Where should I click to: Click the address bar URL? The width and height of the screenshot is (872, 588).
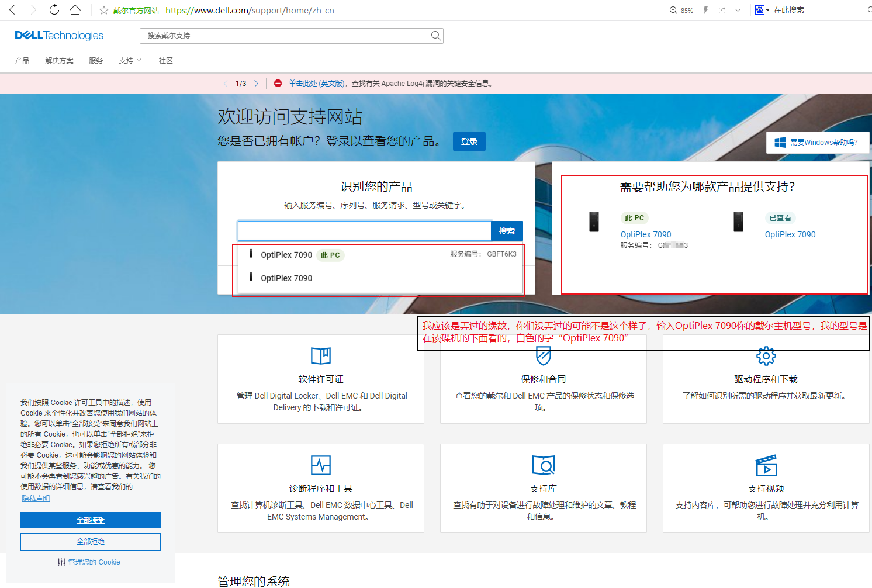coord(250,11)
